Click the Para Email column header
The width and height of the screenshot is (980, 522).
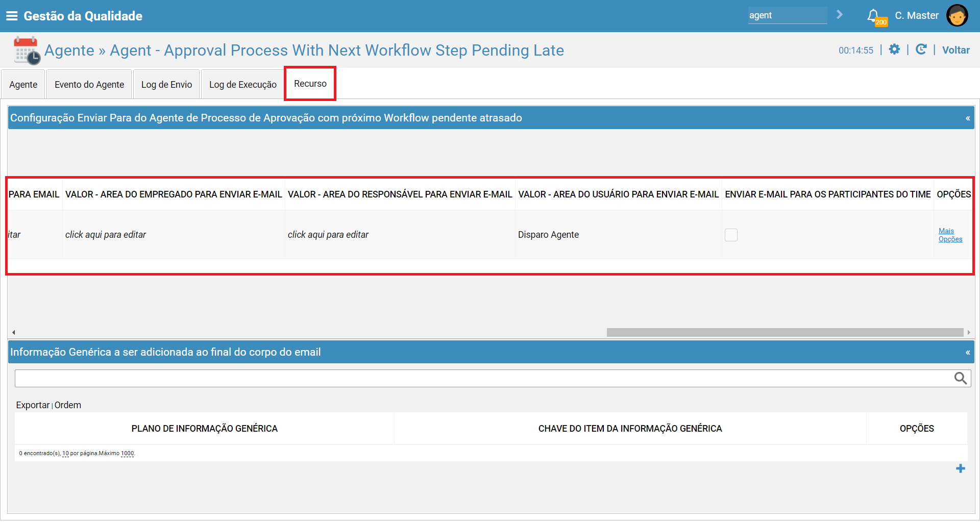tap(34, 194)
